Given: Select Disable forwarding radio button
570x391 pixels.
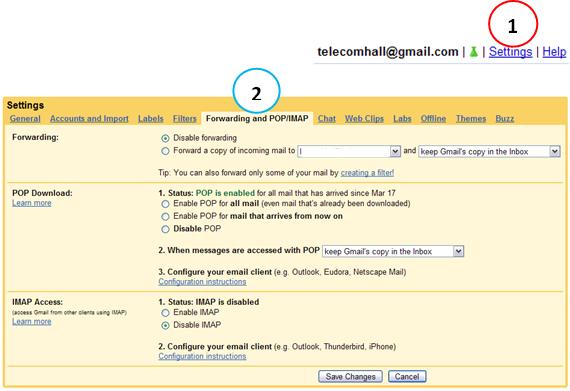Looking at the screenshot, I should 165,138.
